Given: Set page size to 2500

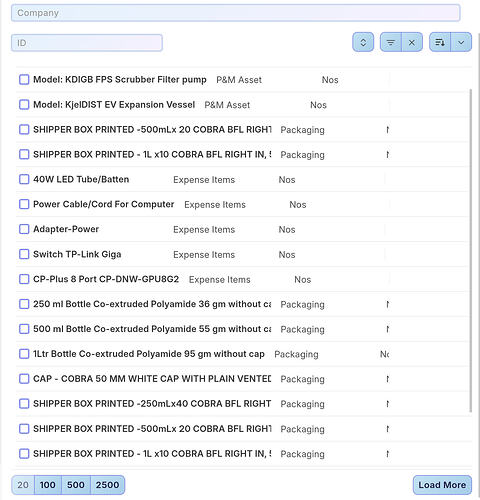Looking at the screenshot, I should (107, 485).
